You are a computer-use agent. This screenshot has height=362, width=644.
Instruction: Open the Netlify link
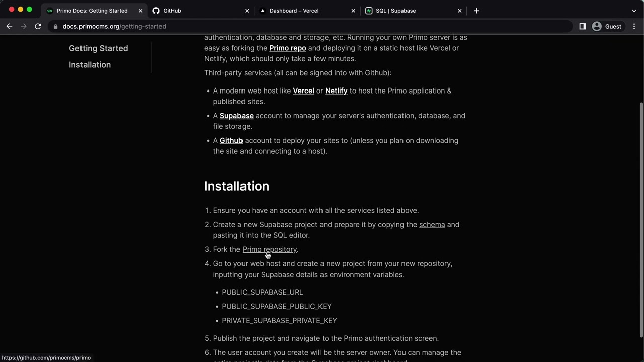coord(336,91)
